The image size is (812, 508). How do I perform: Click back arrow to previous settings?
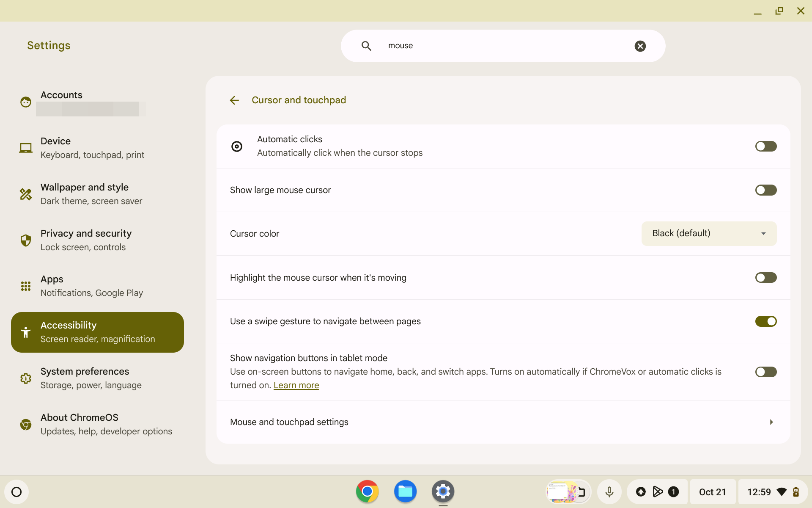(x=234, y=100)
